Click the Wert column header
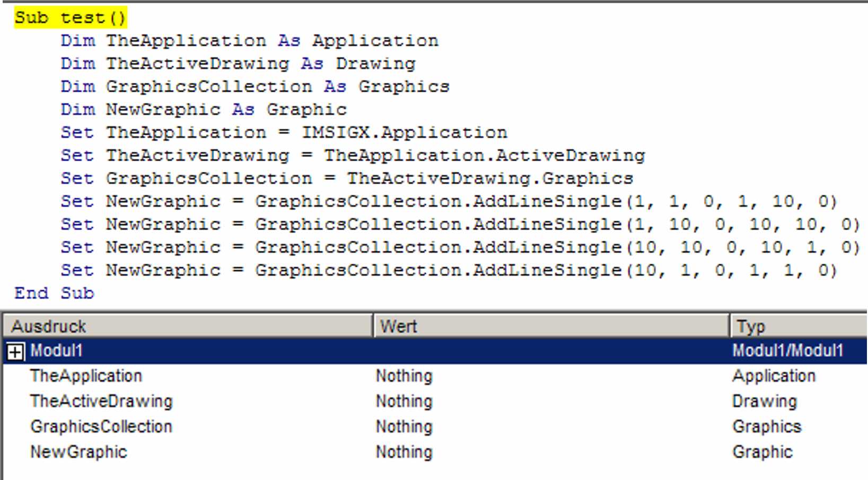 399,326
